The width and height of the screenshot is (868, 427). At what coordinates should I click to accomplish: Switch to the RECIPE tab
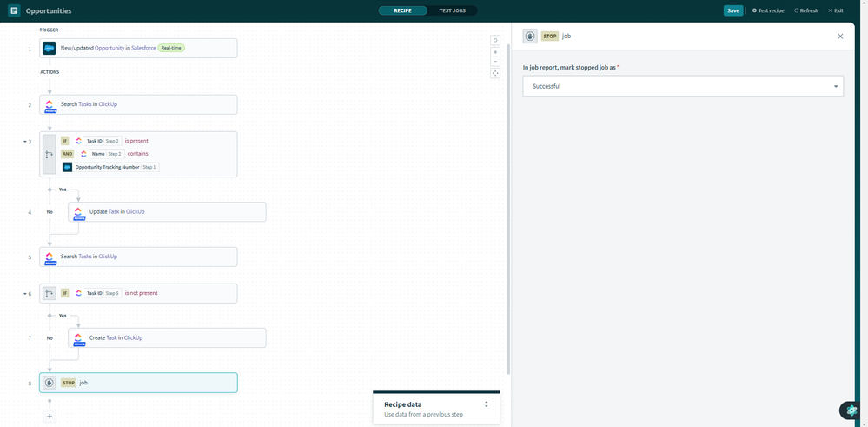[402, 10]
